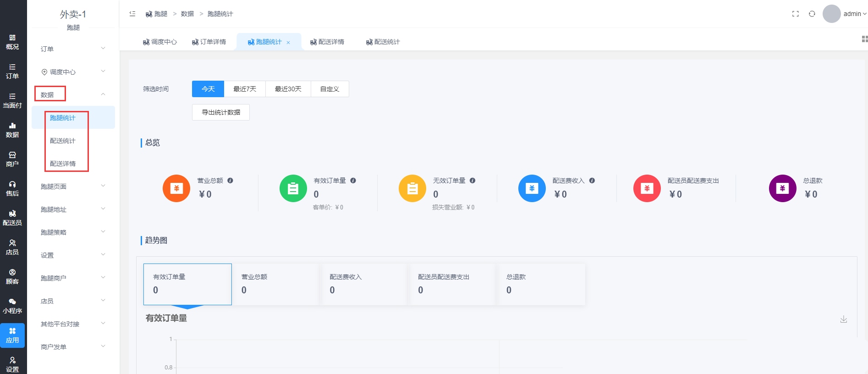Click the 导出统计数据 export button
Viewport: 868px width, 374px height.
[x=221, y=112]
